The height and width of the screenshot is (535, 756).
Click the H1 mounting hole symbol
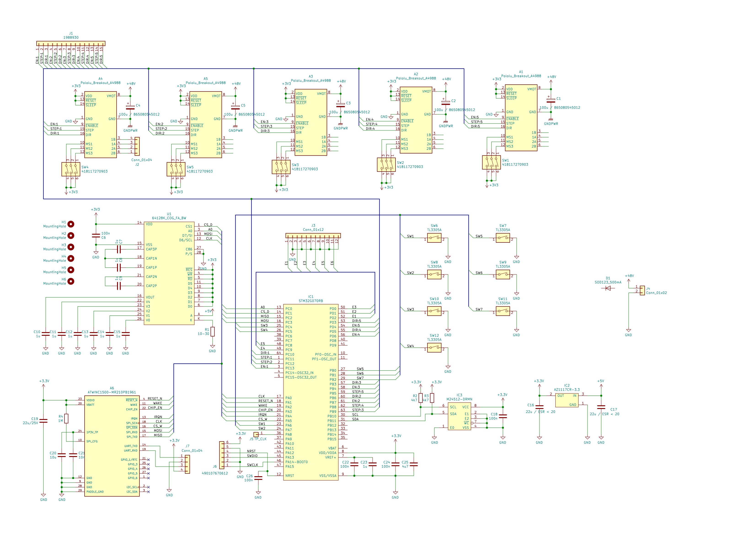pyautogui.click(x=71, y=224)
